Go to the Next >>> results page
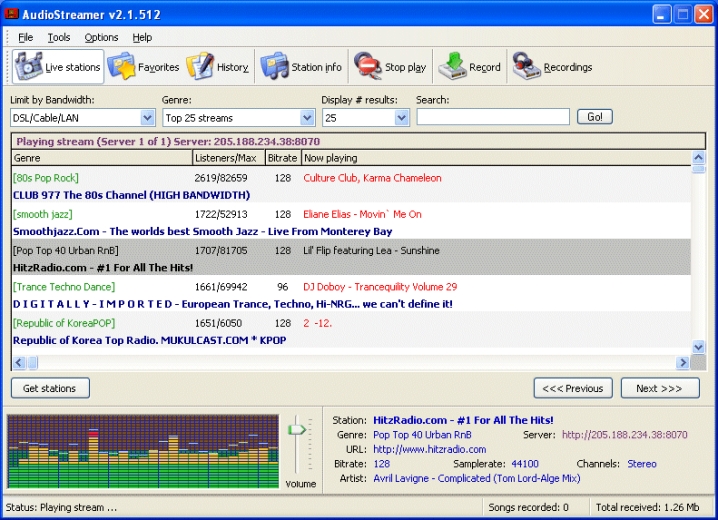The width and height of the screenshot is (718, 520). pyautogui.click(x=659, y=388)
